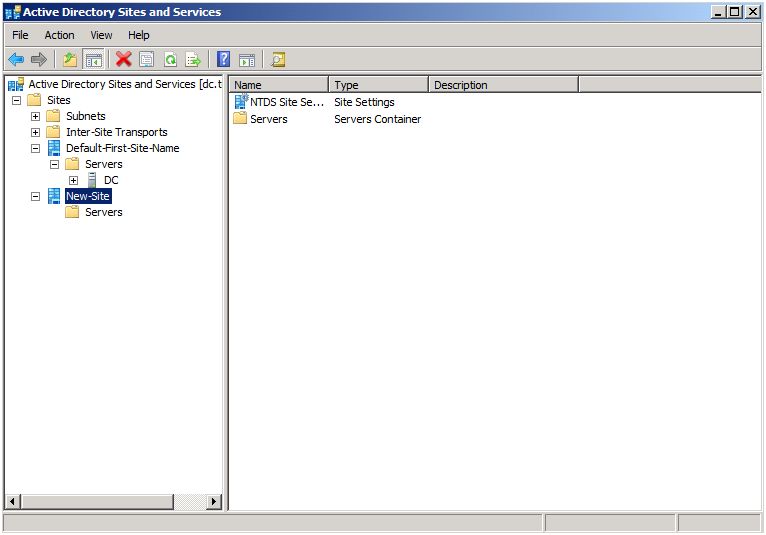Viewport: 766px width, 535px height.
Task: Expand the DC server node
Action: [73, 180]
